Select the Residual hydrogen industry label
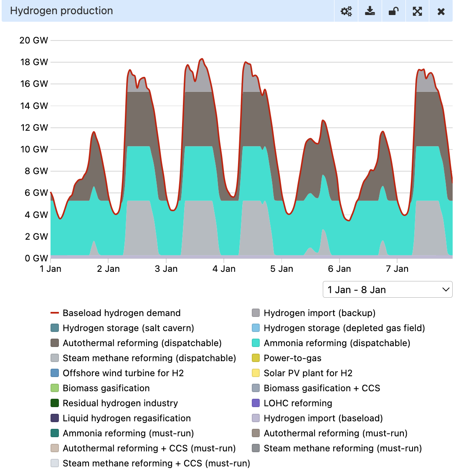The image size is (456, 476). coord(120,403)
